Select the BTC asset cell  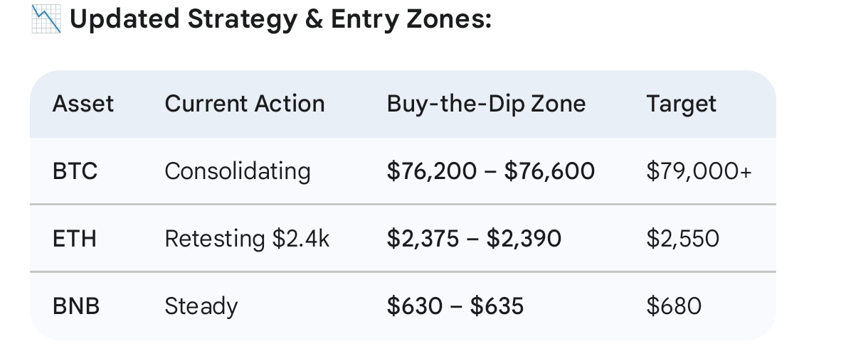(x=75, y=171)
